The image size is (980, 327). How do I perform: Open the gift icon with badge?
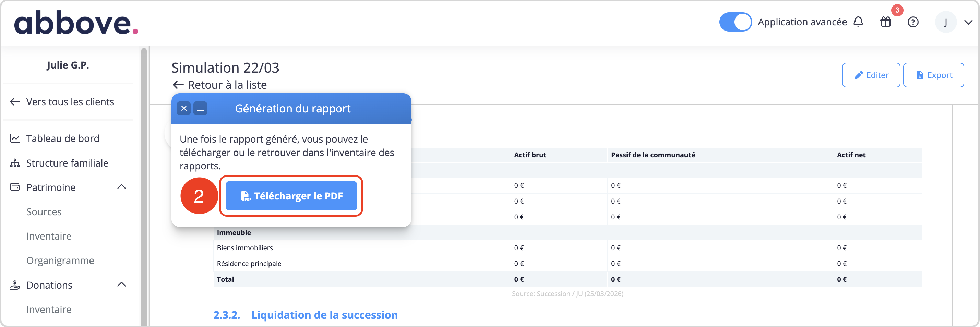coord(886,22)
